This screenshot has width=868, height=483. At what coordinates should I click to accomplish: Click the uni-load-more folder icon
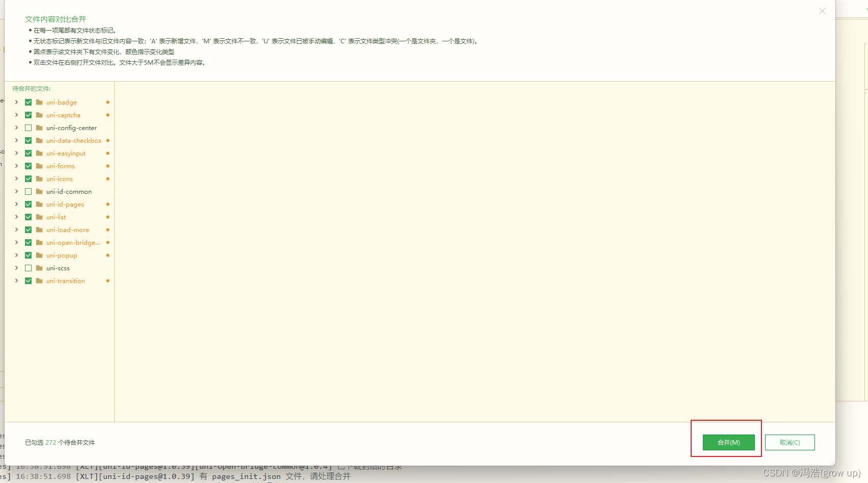pos(39,230)
